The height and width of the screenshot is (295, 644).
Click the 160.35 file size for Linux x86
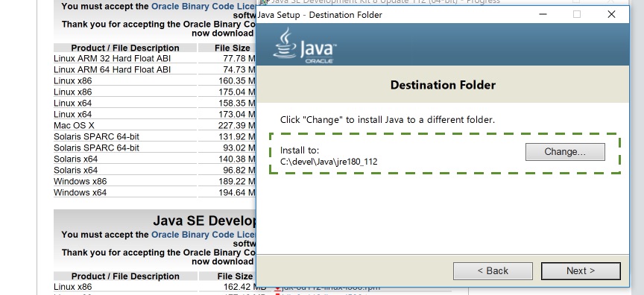237,80
